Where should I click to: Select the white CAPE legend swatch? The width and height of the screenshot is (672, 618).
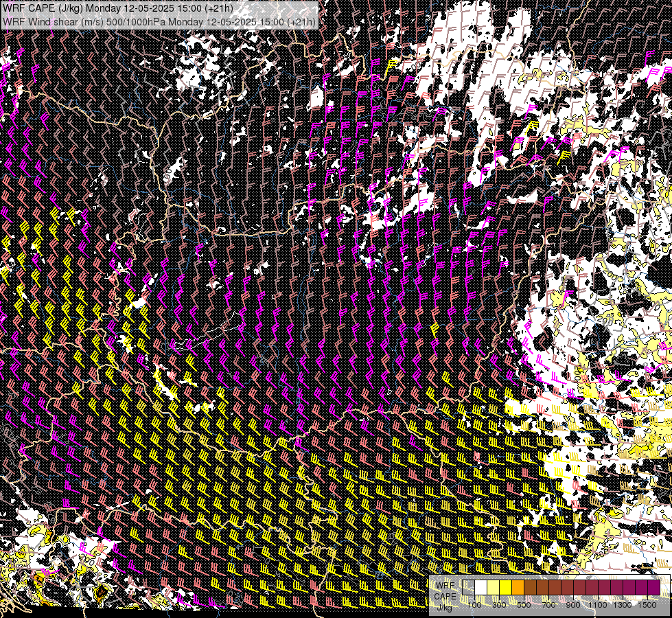481,588
